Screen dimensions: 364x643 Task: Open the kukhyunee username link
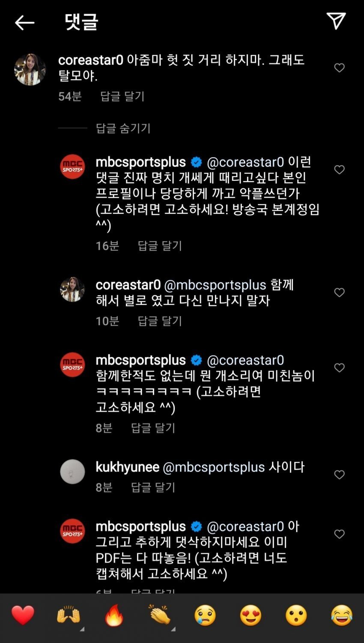(x=127, y=467)
